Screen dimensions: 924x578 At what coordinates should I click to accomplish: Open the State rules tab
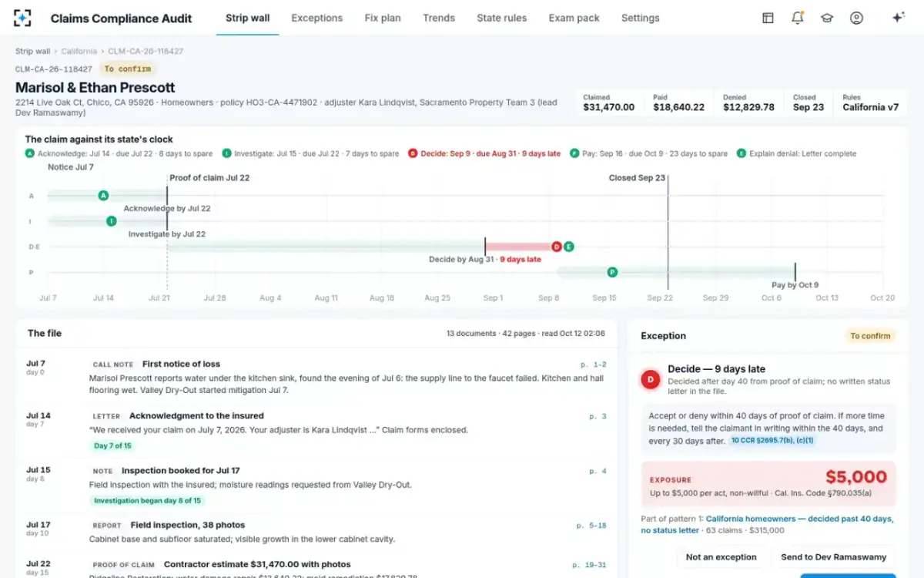(x=501, y=18)
